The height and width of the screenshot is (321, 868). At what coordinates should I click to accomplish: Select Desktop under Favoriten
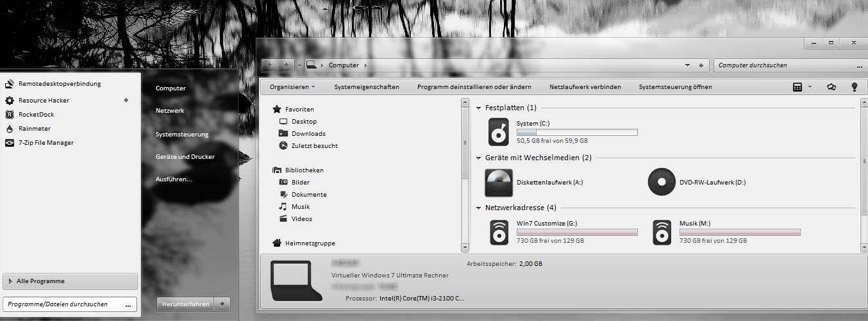click(x=298, y=122)
